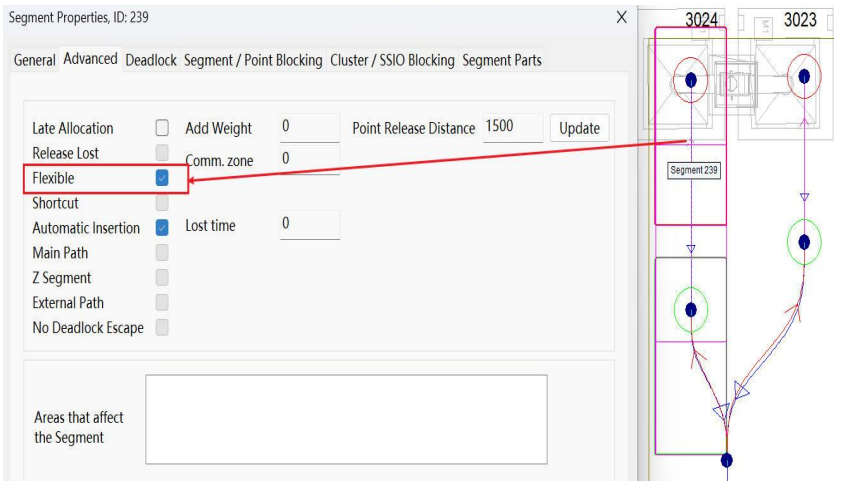Click the Point Release Distance label

coord(413,128)
